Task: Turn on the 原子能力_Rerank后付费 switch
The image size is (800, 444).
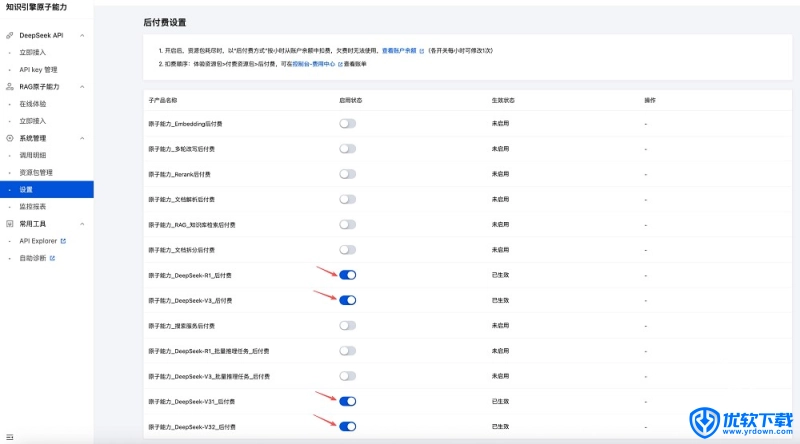Action: pyautogui.click(x=347, y=174)
